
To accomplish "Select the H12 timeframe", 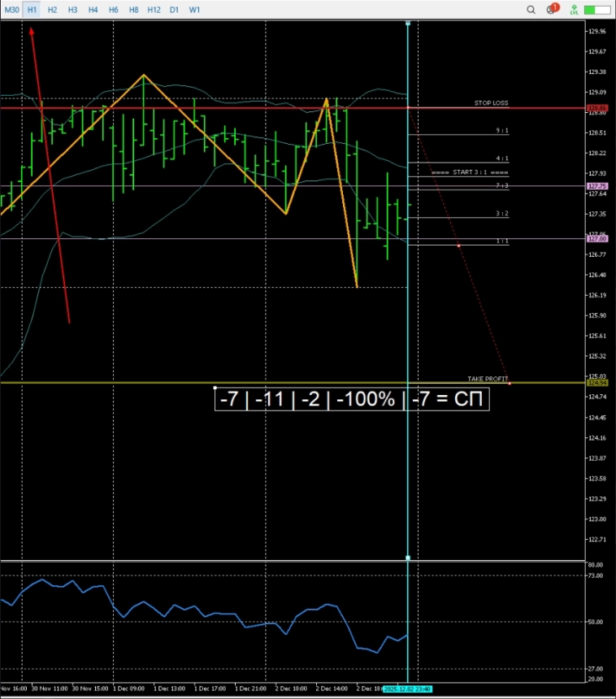I will [x=154, y=10].
